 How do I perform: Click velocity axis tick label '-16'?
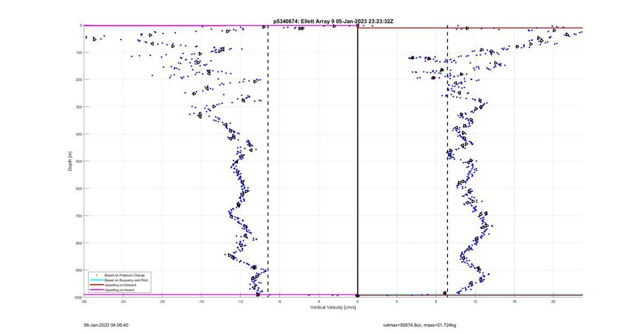[x=201, y=301]
